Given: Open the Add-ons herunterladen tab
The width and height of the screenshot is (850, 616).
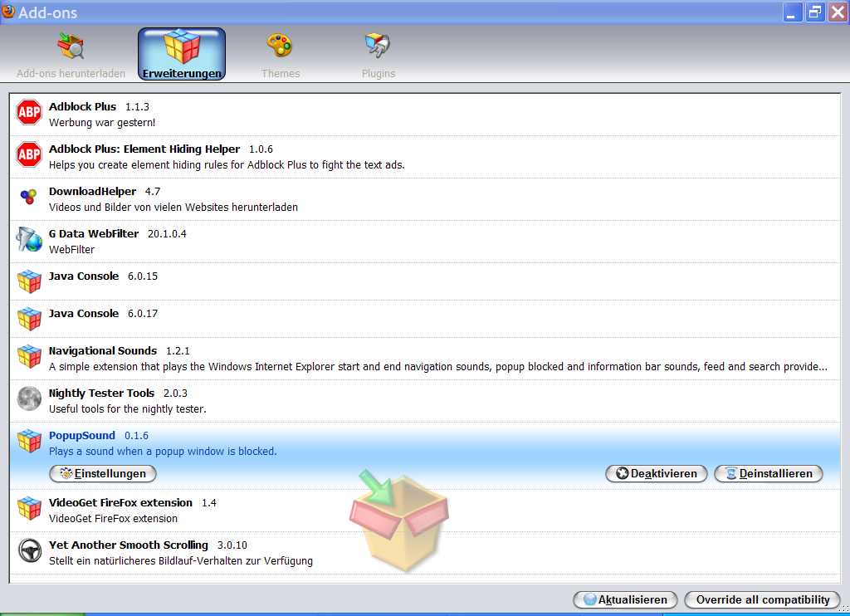Looking at the screenshot, I should 71,55.
